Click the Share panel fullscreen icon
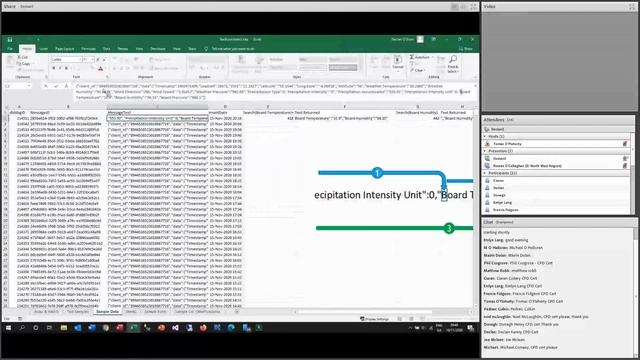The image size is (640, 360). (x=473, y=7)
